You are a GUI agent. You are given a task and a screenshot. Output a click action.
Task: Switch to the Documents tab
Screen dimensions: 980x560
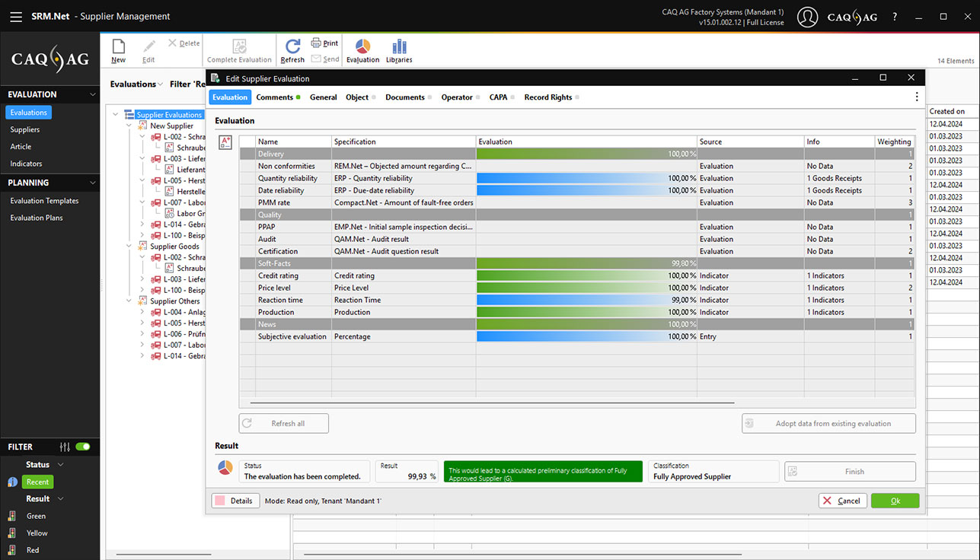(404, 97)
